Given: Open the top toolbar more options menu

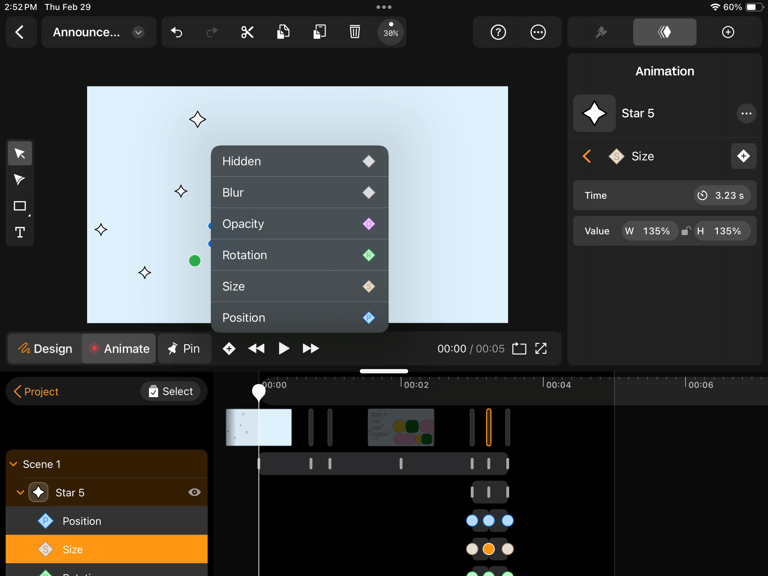Looking at the screenshot, I should [x=538, y=32].
